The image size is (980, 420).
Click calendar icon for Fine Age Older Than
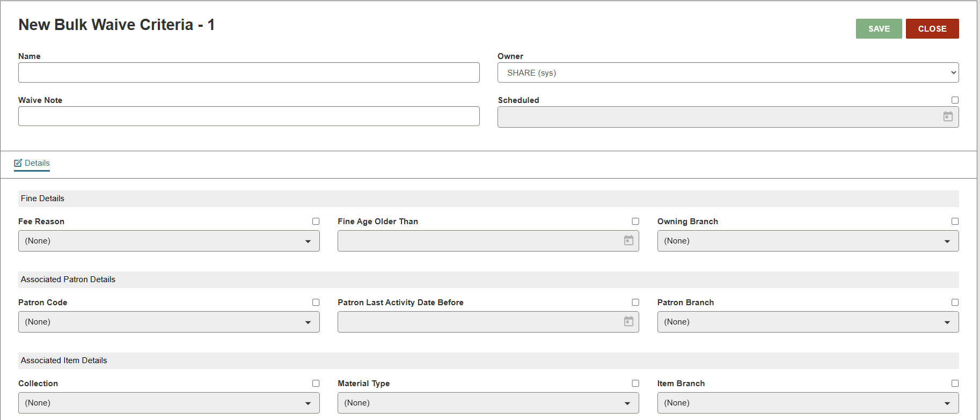click(x=628, y=241)
